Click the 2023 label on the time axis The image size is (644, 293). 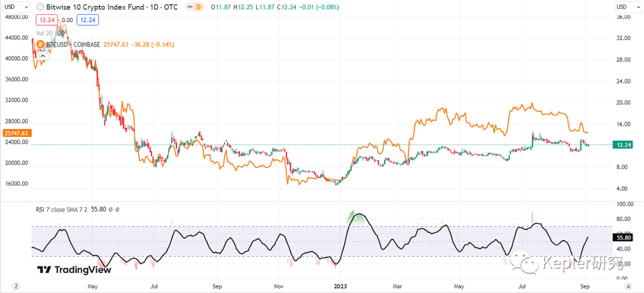(x=341, y=286)
